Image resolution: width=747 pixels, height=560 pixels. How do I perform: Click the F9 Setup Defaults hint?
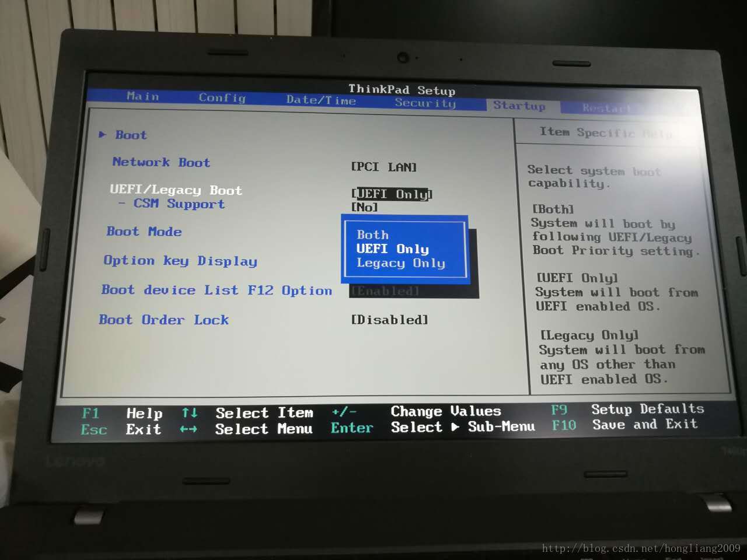[x=627, y=409]
